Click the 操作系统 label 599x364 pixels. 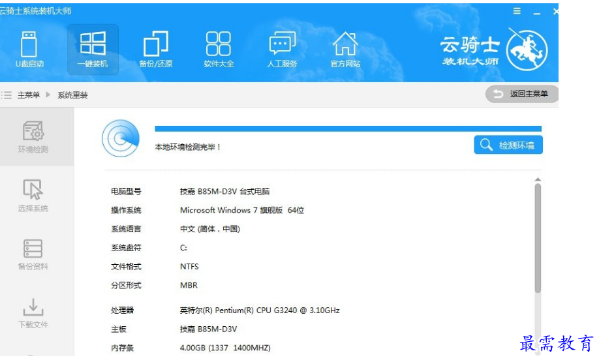click(126, 210)
